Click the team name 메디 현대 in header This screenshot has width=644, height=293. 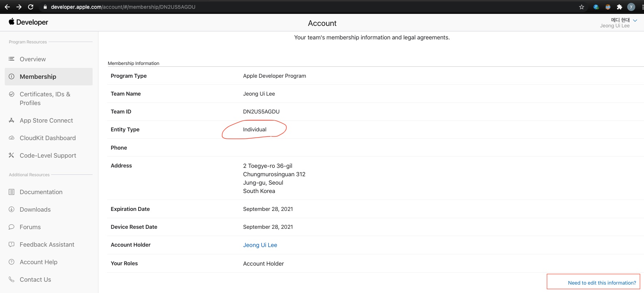click(x=620, y=20)
